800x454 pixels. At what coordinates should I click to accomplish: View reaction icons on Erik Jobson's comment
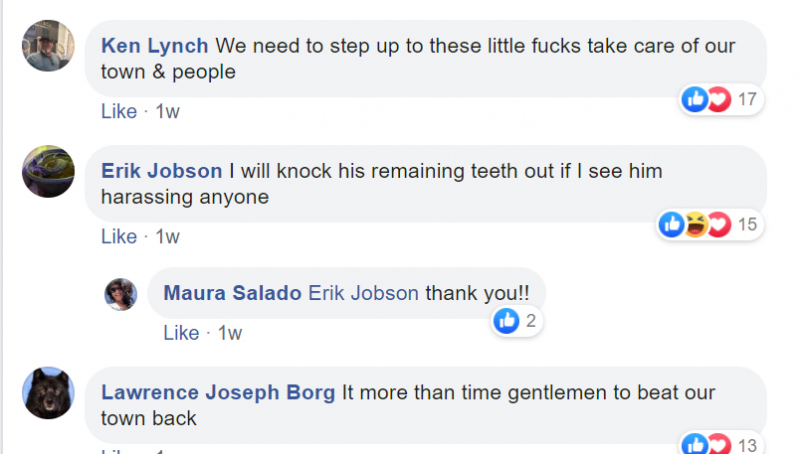(695, 225)
